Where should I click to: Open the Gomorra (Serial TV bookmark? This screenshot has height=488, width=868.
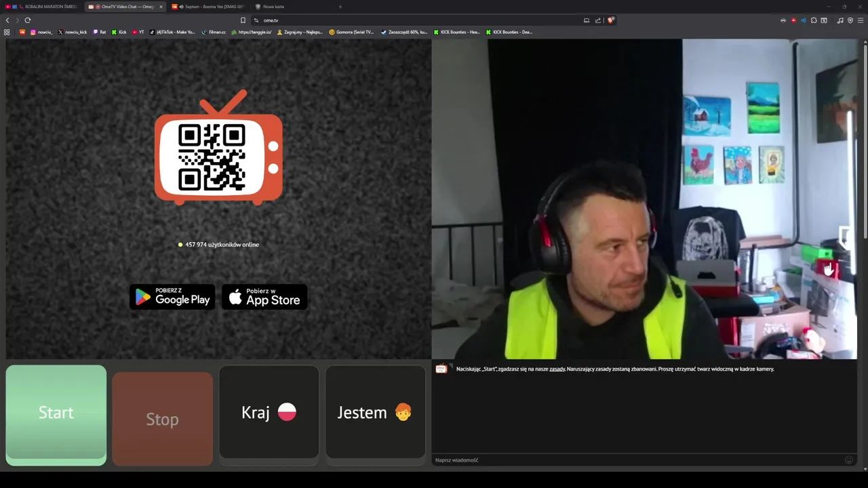[351, 32]
